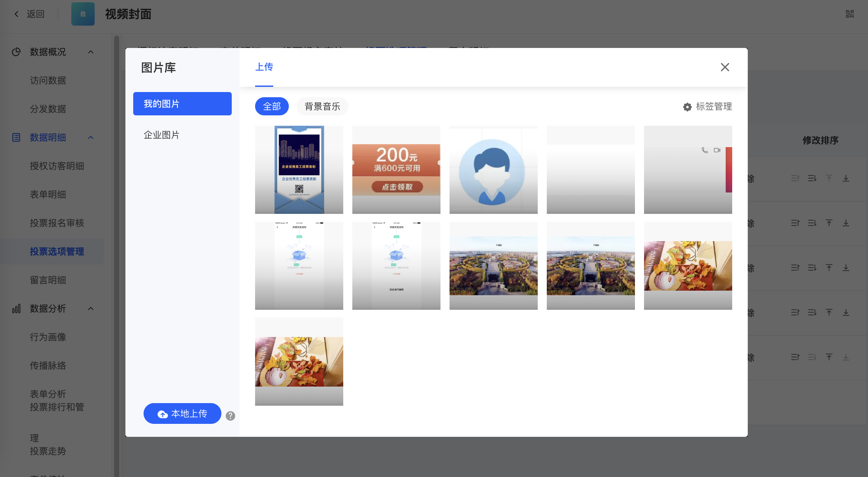The height and width of the screenshot is (477, 868).
Task: Click move-up icon in third sort row
Action: tap(795, 268)
